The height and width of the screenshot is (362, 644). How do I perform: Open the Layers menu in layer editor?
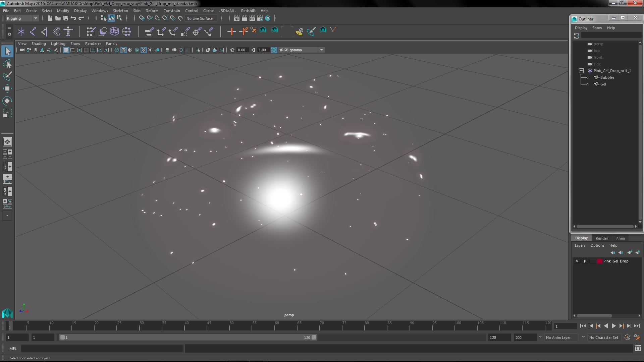(x=580, y=245)
